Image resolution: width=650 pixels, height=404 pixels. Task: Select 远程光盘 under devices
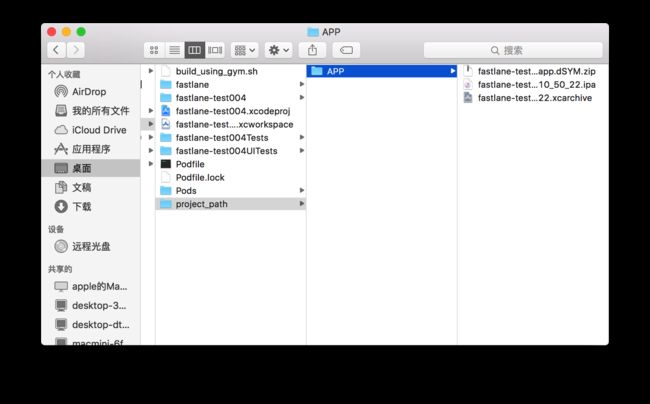[x=91, y=246]
